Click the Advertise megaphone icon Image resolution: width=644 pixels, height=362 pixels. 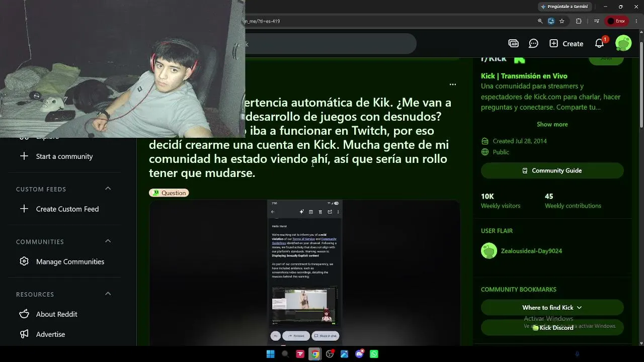[24, 334]
